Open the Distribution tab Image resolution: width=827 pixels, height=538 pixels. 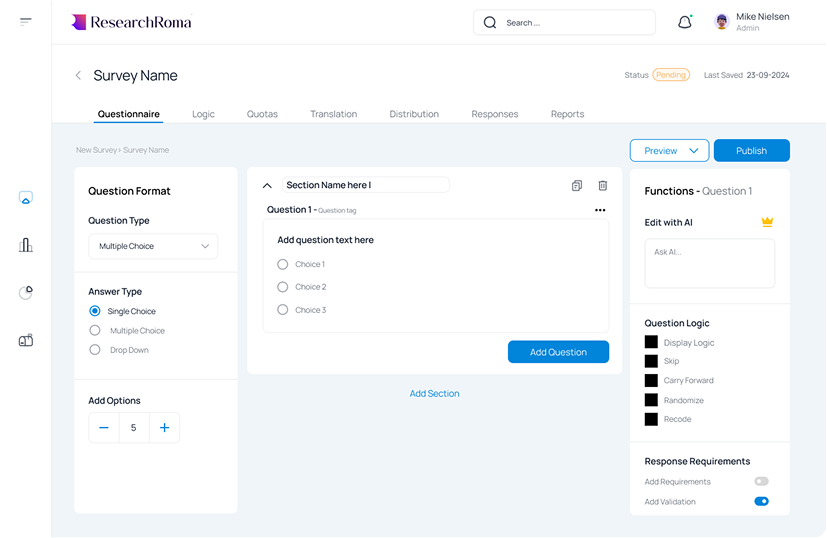click(414, 114)
